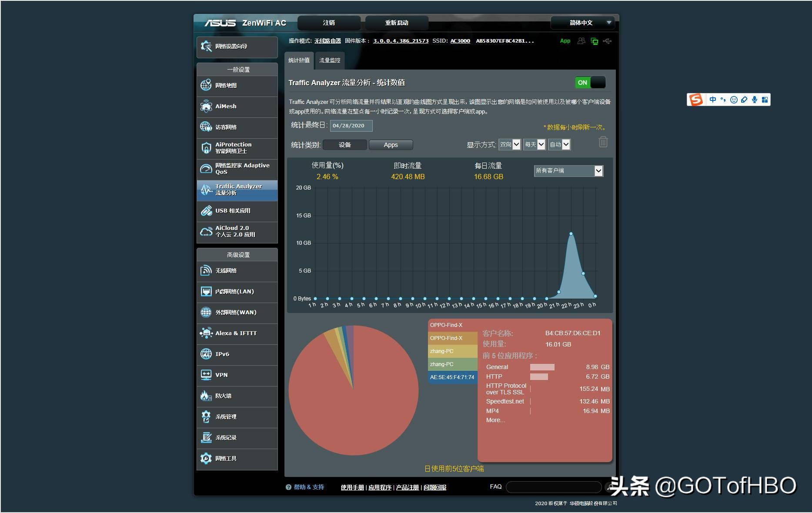812x513 pixels.
Task: Open the 问题回报 feedback link
Action: (435, 487)
